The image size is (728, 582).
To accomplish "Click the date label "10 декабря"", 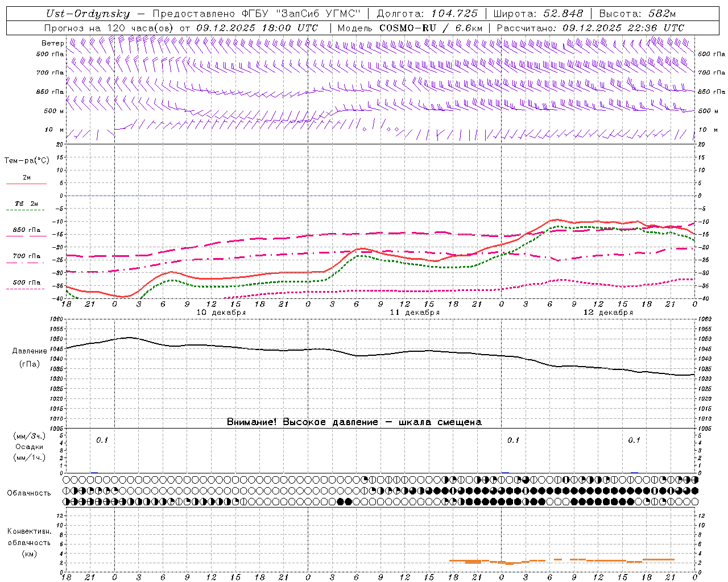I will [221, 313].
